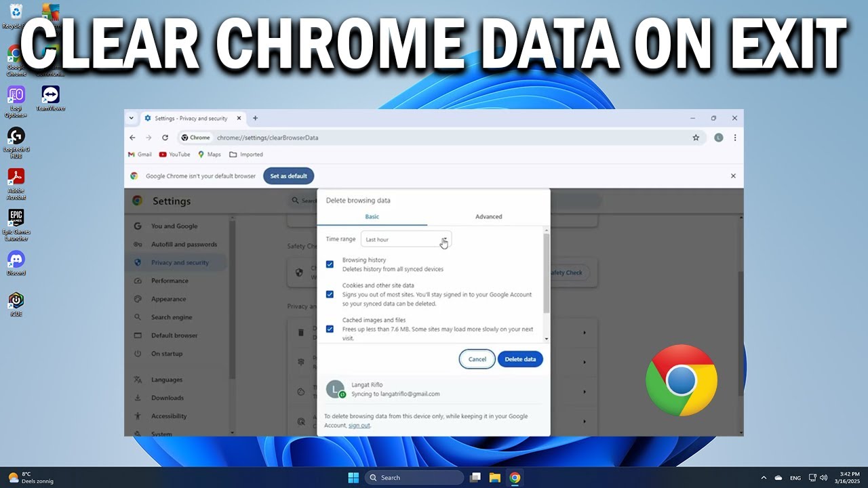Open Epic Games Launcher desktop icon
This screenshot has width=868, height=488.
16,225
